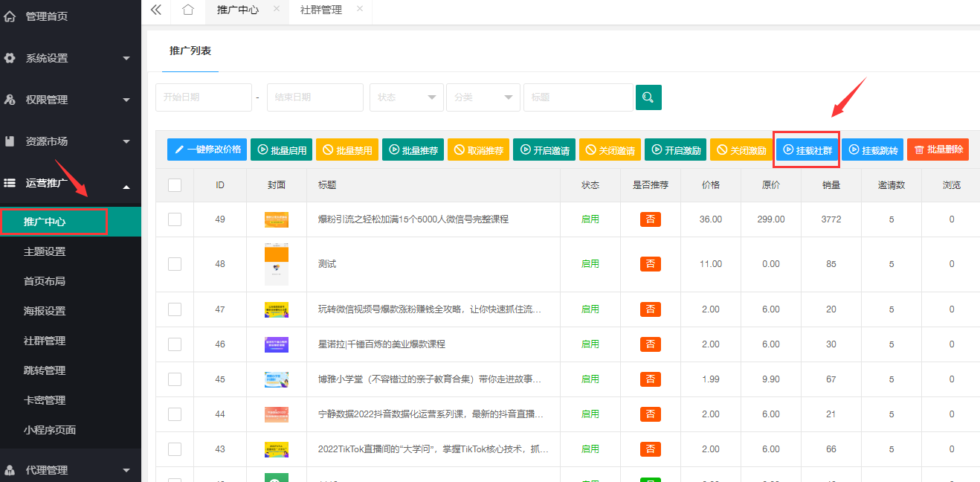Click the 批量启用 button
Screen dimensions: 980x482
coord(282,150)
